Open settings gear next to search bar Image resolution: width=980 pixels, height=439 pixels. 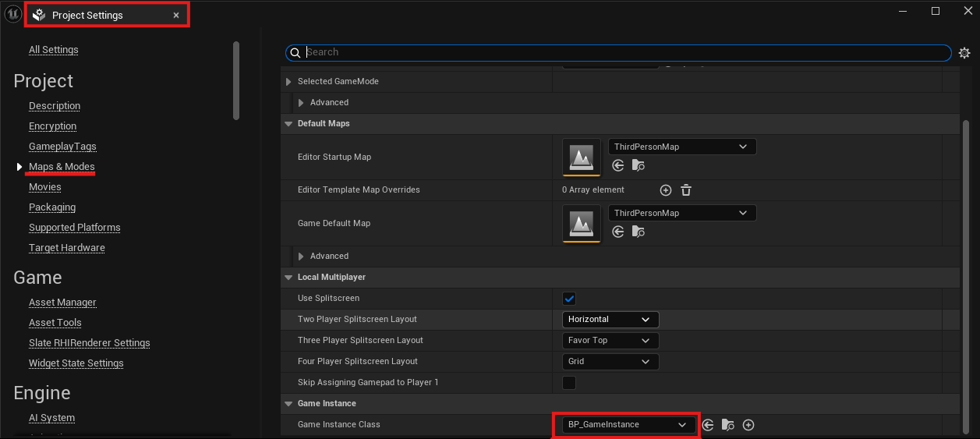pyautogui.click(x=964, y=53)
